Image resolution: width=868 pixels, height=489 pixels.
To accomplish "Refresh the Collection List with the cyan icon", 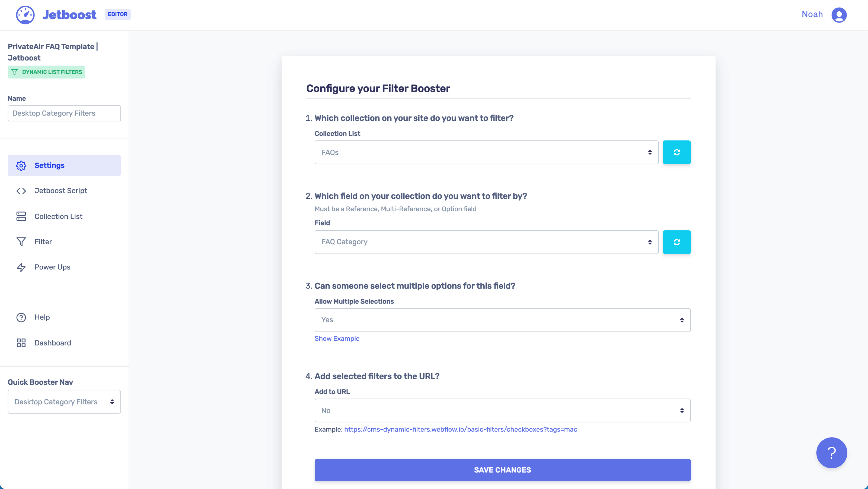I will (676, 152).
